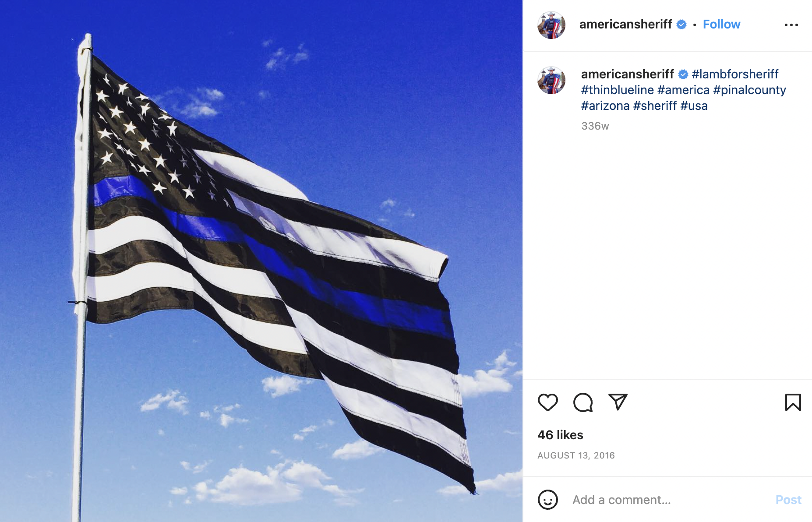Click the header profile avatar
The height and width of the screenshot is (522, 812).
point(551,25)
